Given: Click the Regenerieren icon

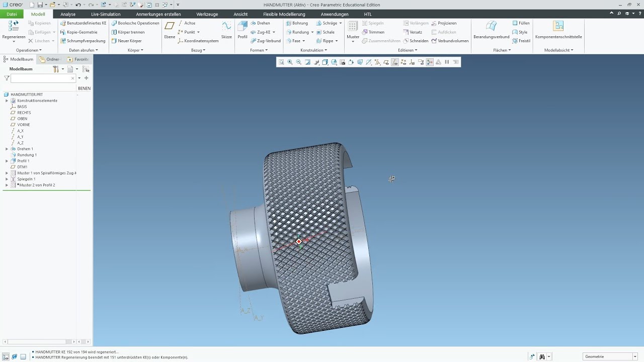Looking at the screenshot, I should [x=14, y=26].
